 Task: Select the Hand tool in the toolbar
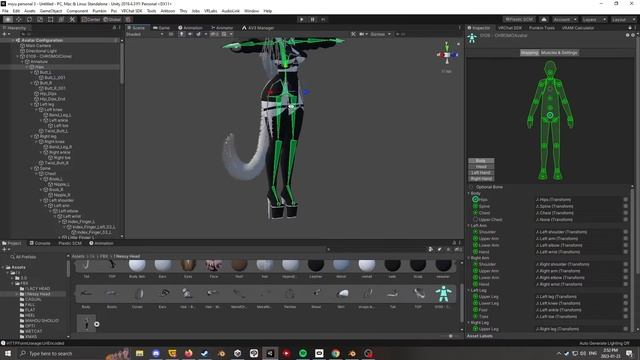click(8, 19)
